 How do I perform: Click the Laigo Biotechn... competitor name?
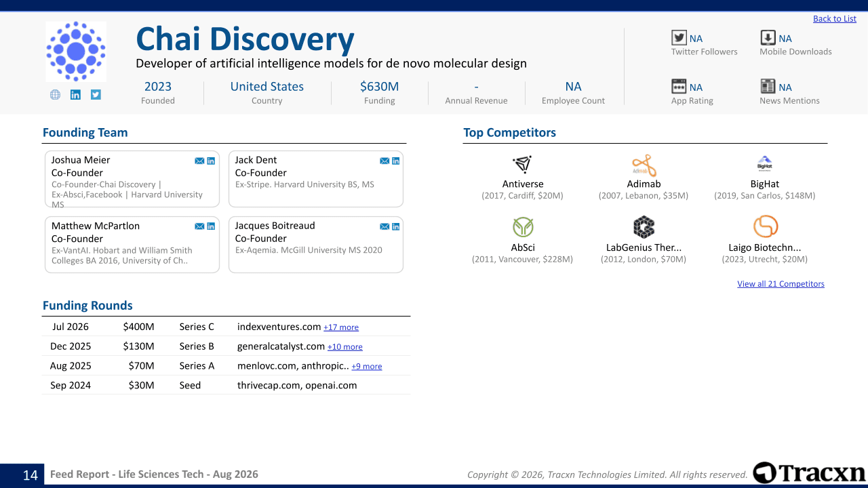pyautogui.click(x=765, y=247)
